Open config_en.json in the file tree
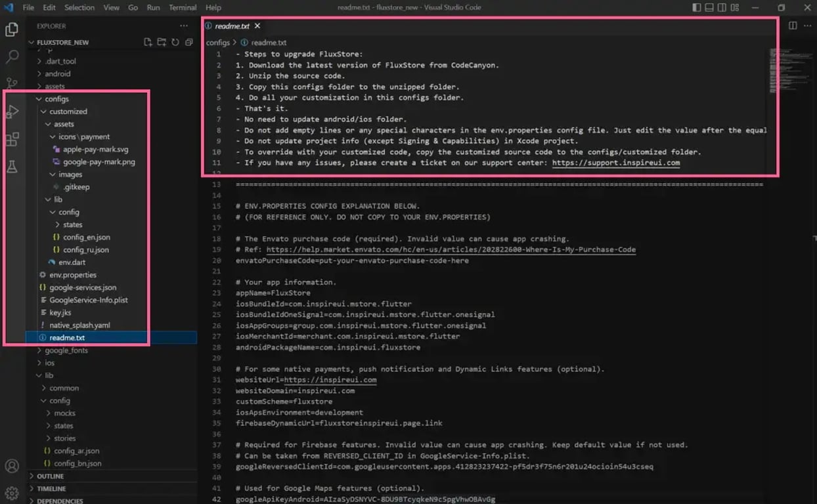Image resolution: width=817 pixels, height=504 pixels. pyautogui.click(x=86, y=238)
